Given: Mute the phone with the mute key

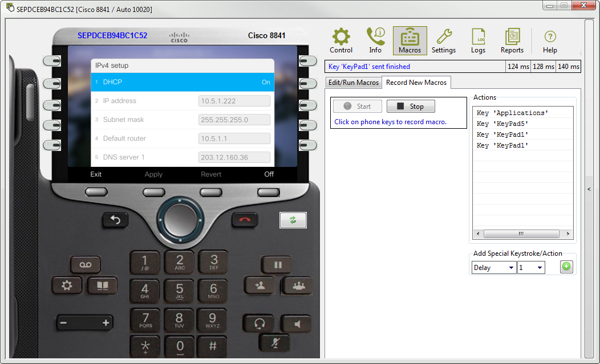Looking at the screenshot, I should [275, 342].
